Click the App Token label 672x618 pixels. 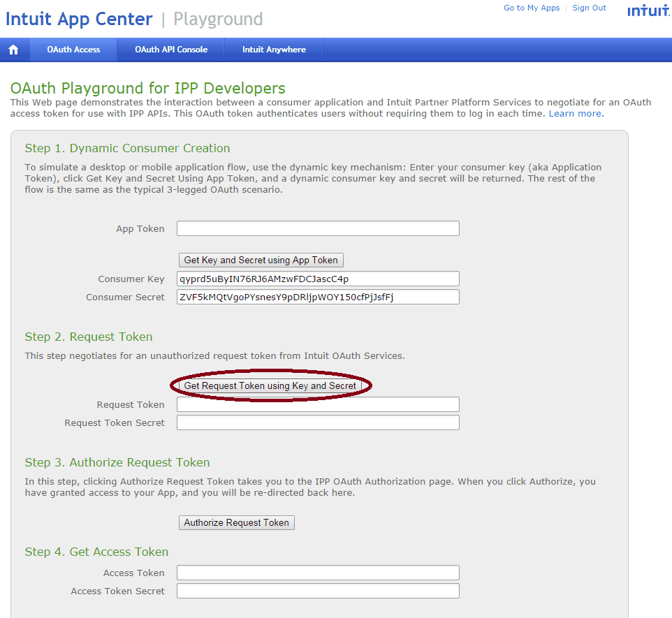[x=140, y=229]
